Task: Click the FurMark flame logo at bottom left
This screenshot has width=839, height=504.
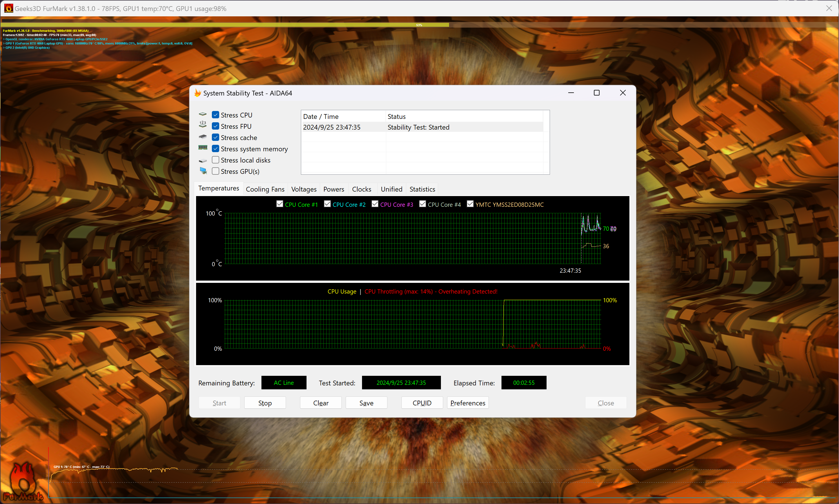Action: [x=23, y=481]
